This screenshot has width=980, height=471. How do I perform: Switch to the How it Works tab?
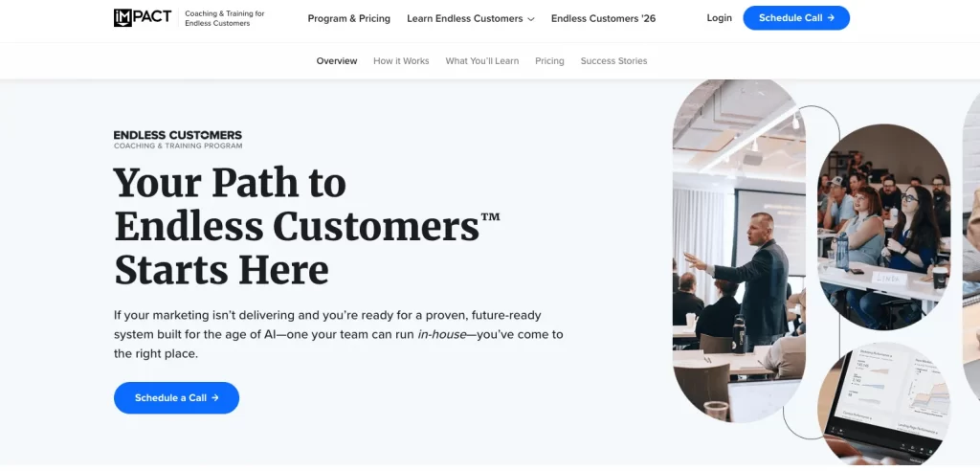tap(401, 61)
